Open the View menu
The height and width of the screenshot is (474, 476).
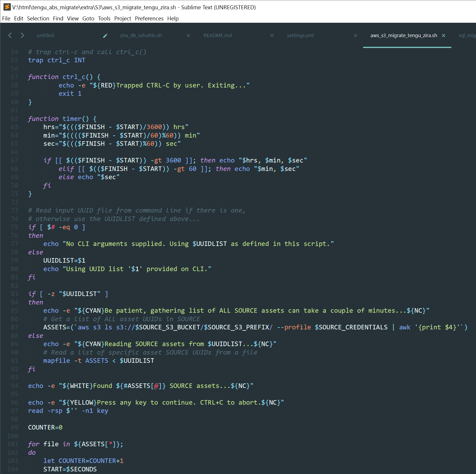click(x=73, y=18)
